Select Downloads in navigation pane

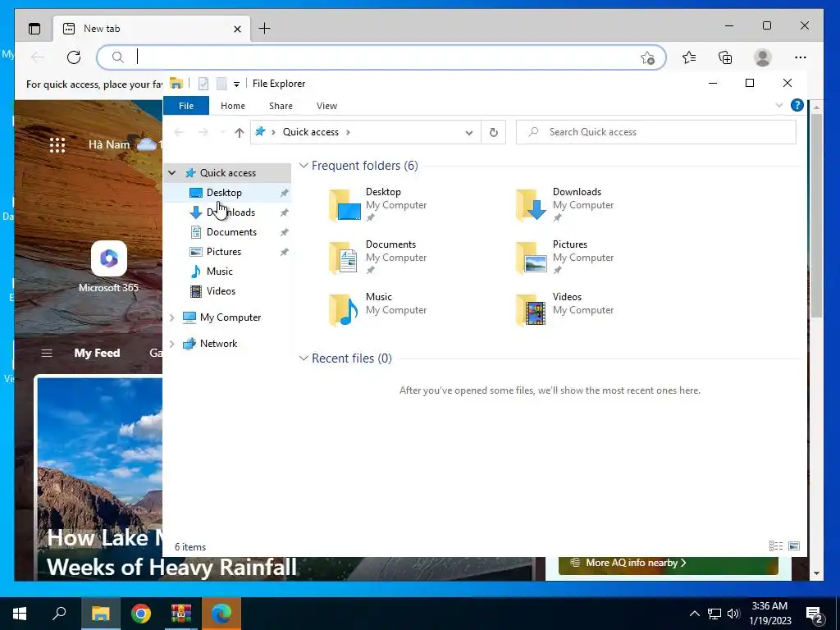(231, 212)
